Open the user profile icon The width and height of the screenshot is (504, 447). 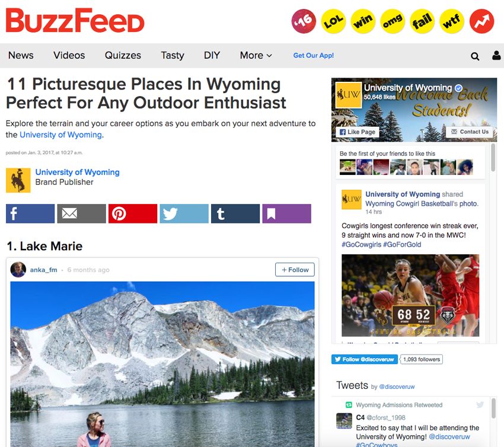(x=496, y=56)
